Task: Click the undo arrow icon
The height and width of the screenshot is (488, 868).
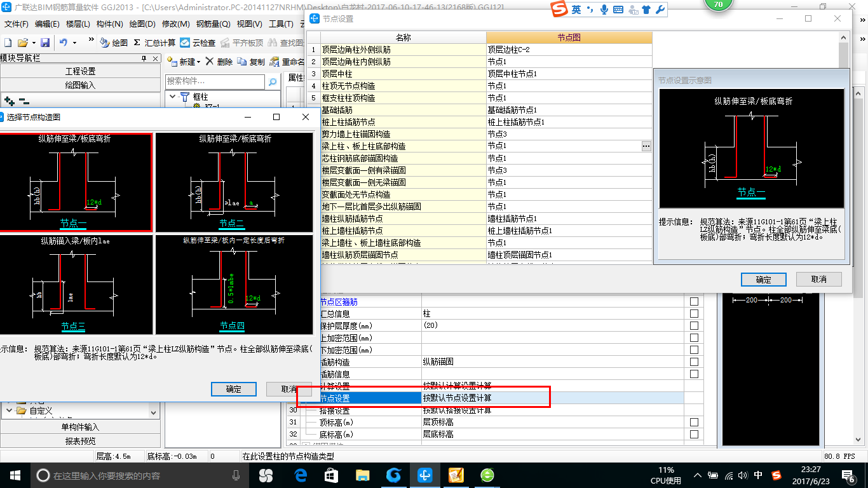Action: pyautogui.click(x=64, y=43)
